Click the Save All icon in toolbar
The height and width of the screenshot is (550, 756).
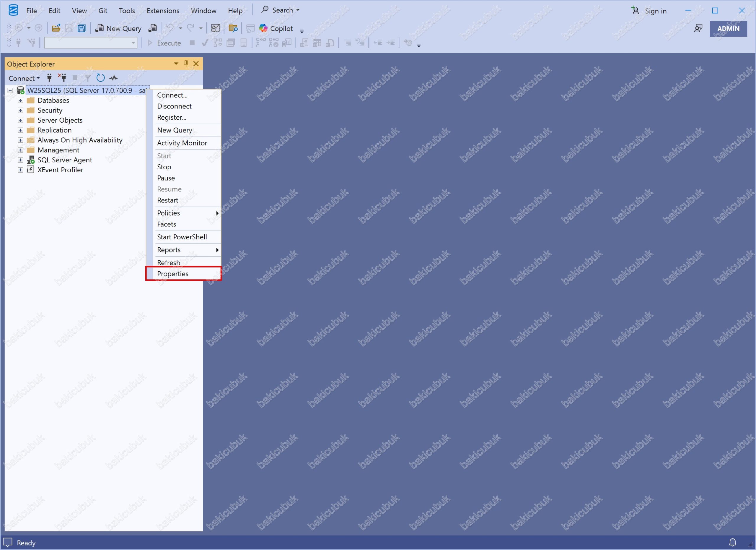82,28
